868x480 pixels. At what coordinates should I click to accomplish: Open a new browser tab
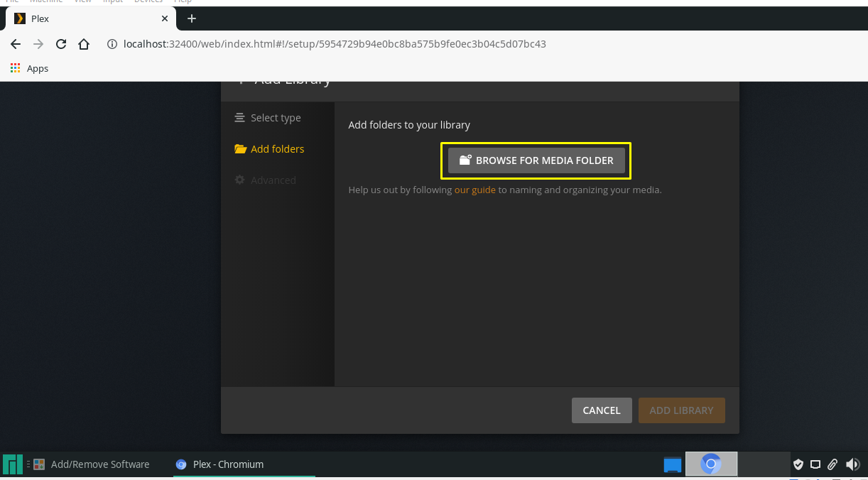[191, 18]
